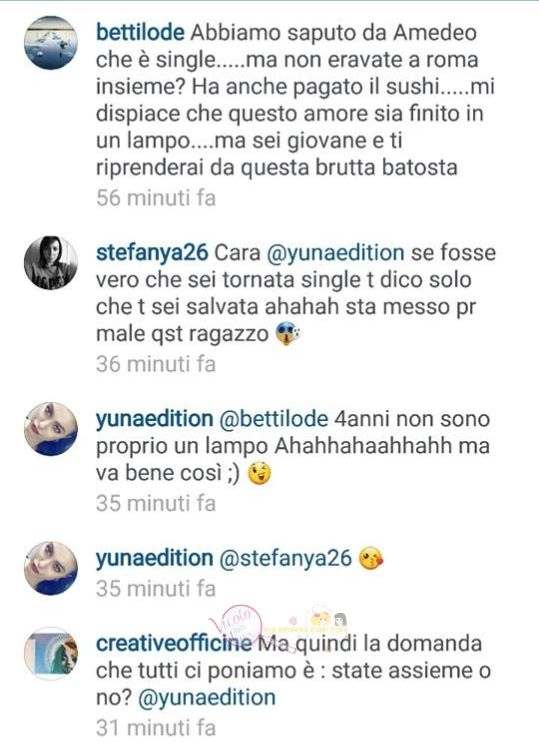539x754 pixels.
Task: Tap the '56 minuti fa' timestamp
Action: 156,198
